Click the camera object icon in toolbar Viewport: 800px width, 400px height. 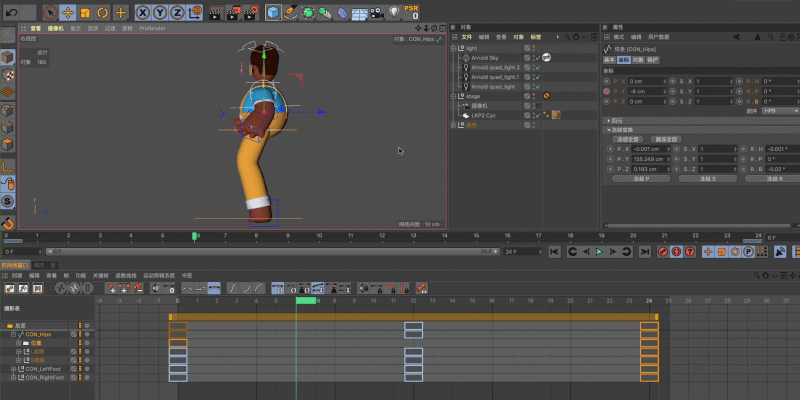click(x=377, y=12)
